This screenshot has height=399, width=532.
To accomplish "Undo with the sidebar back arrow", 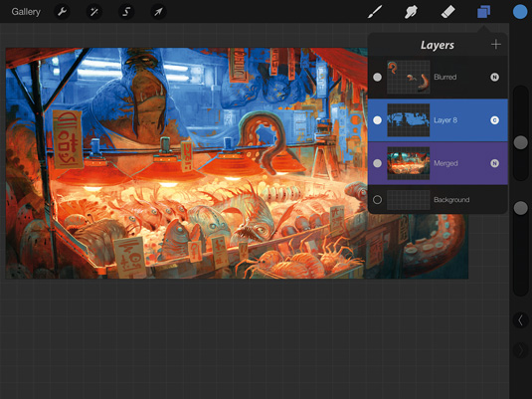I will click(520, 320).
